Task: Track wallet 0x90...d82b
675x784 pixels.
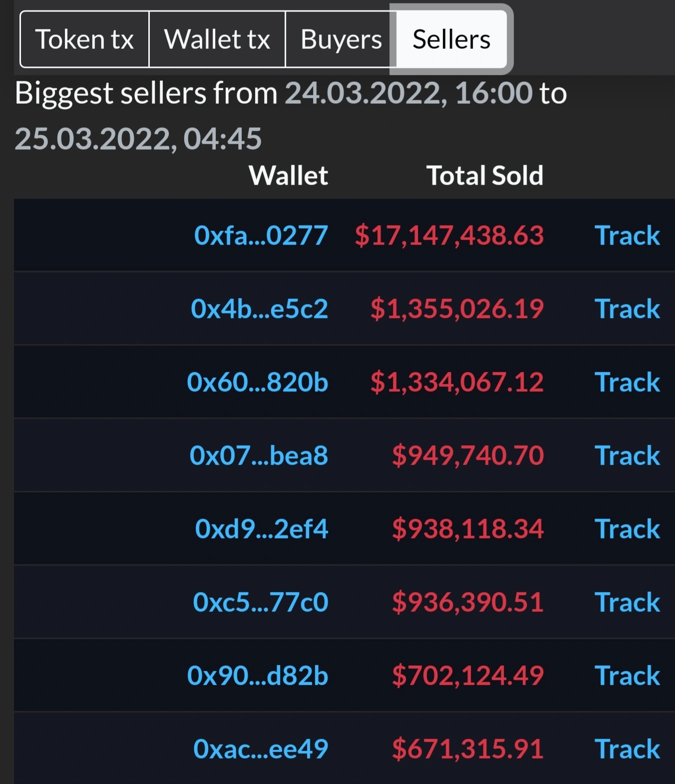Action: [628, 676]
